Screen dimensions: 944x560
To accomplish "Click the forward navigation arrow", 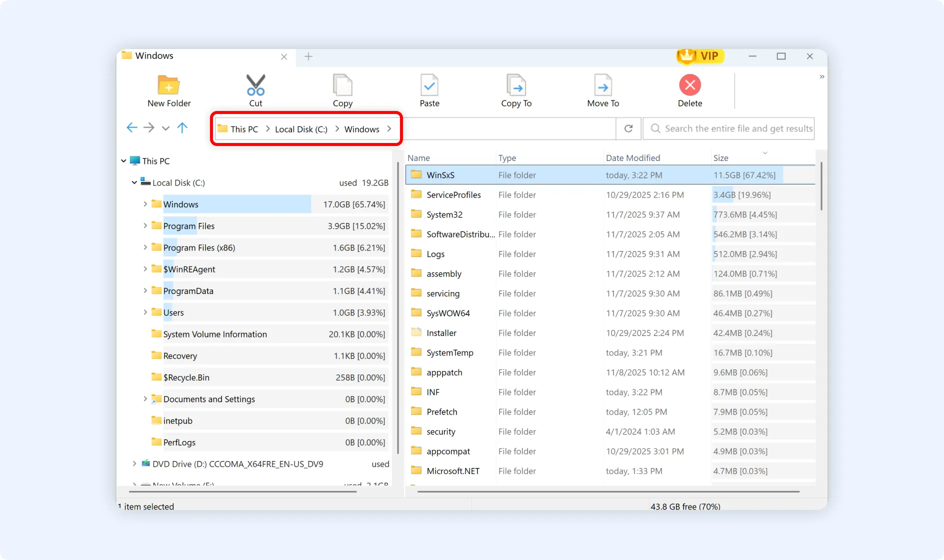I will click(x=148, y=128).
